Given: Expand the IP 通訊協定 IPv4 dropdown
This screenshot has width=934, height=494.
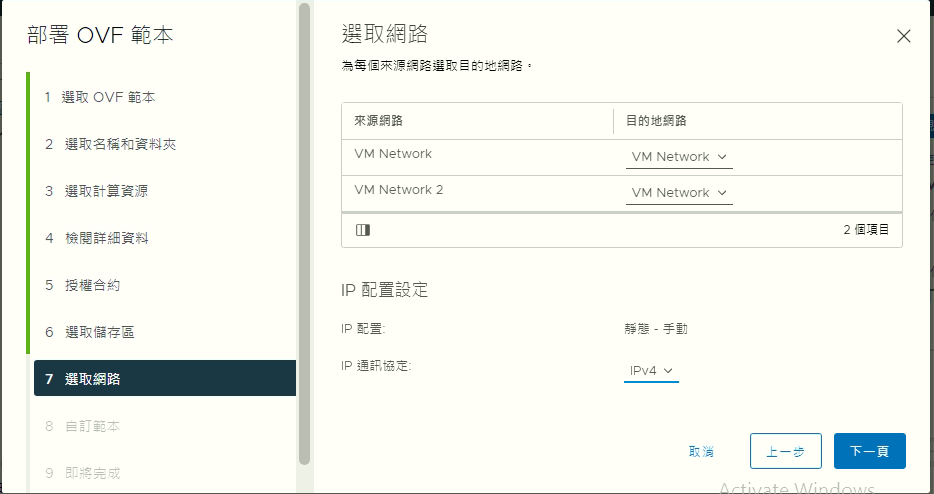Looking at the screenshot, I should coord(651,371).
